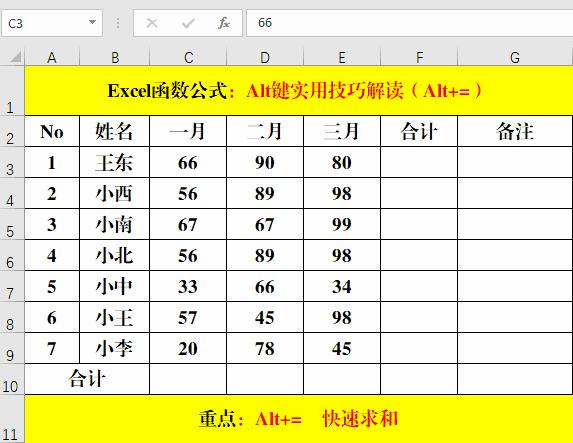Select row 4 header
Image resolution: width=573 pixels, height=443 pixels.
[12, 193]
